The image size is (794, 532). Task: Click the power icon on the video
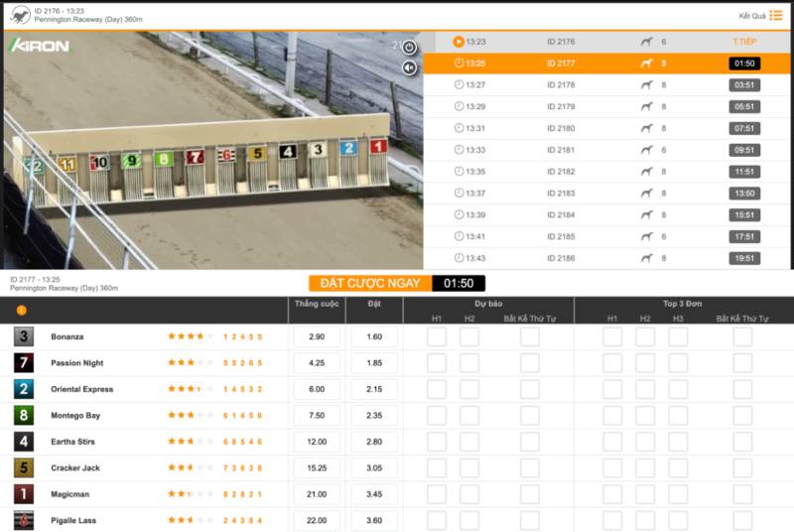(409, 47)
